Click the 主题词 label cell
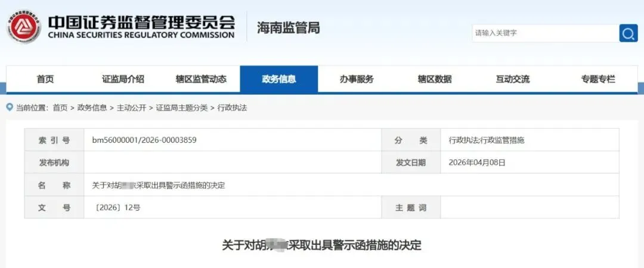 point(411,208)
